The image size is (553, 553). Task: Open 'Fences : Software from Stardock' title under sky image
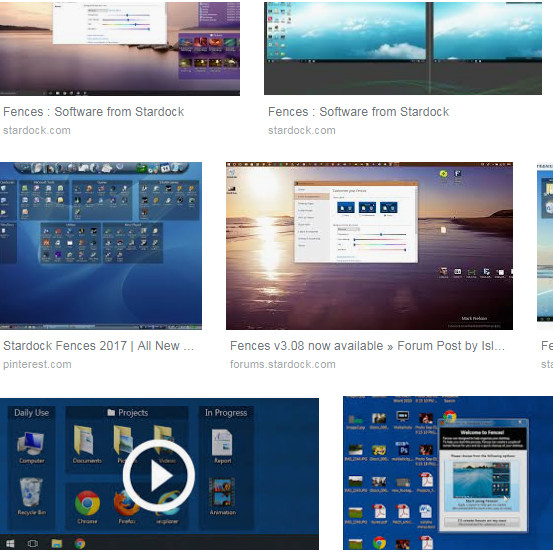pos(358,112)
